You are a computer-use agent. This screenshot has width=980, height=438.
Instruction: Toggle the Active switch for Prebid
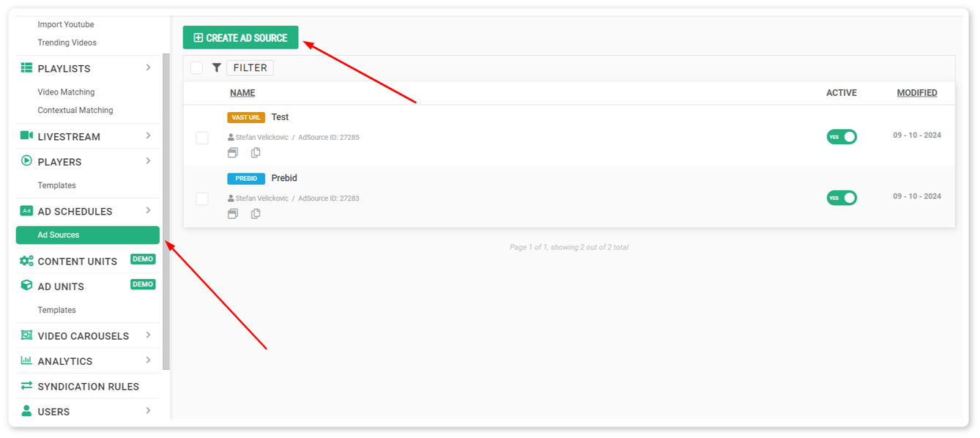[842, 198]
